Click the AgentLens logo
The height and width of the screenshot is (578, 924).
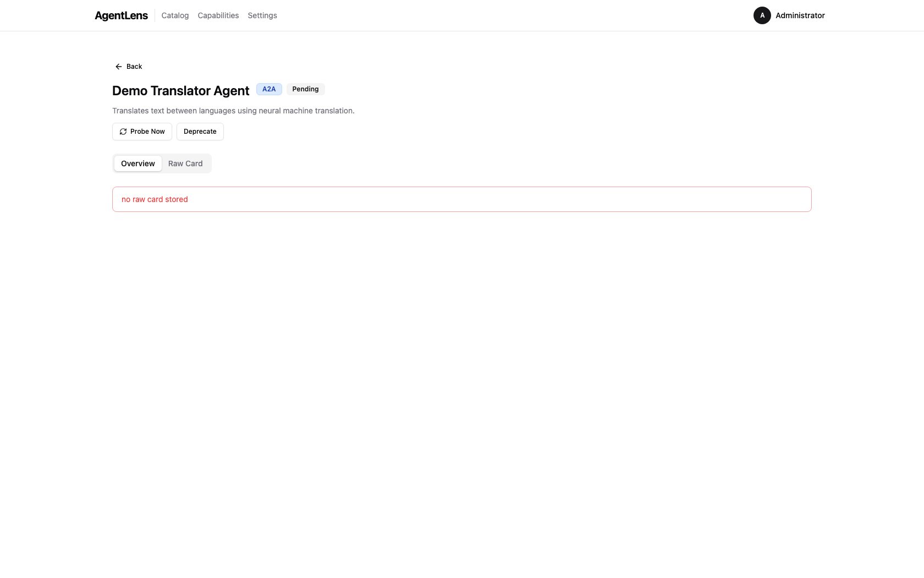(121, 15)
